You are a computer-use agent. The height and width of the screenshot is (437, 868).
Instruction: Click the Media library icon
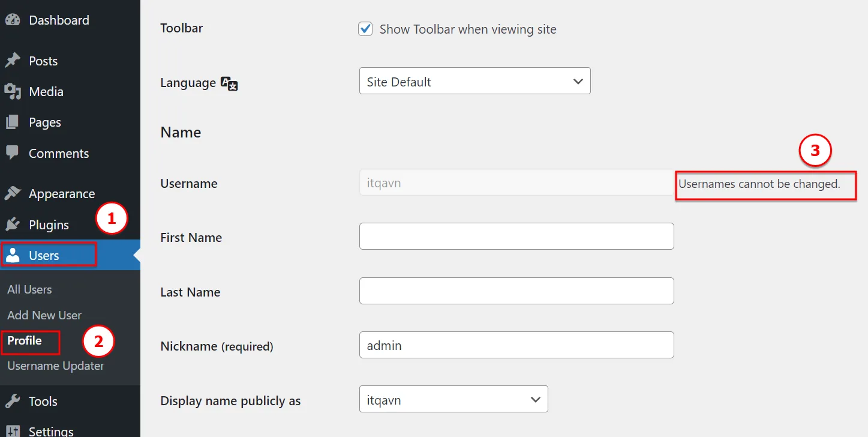[12, 91]
